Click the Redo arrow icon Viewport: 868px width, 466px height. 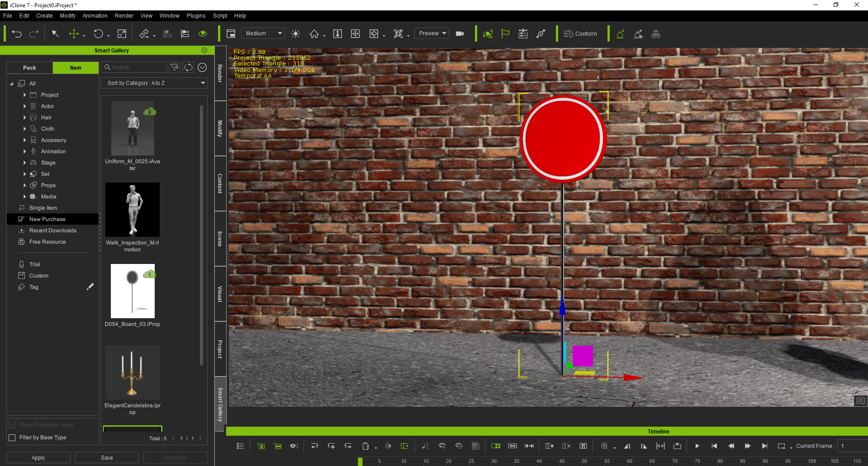coord(34,34)
